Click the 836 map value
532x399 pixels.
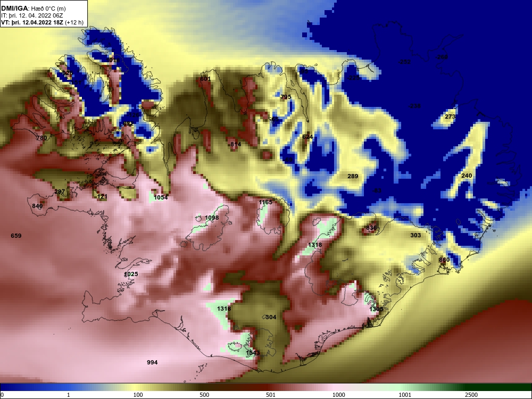tap(371, 228)
